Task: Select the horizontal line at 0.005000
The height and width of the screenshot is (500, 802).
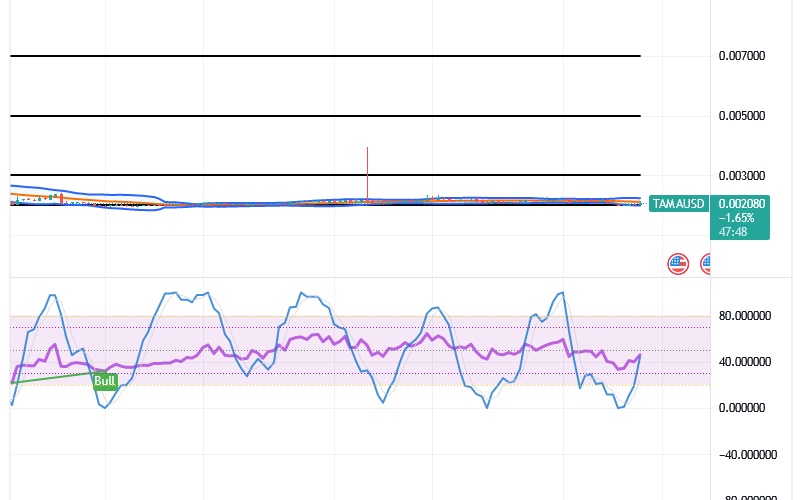Action: click(325, 116)
